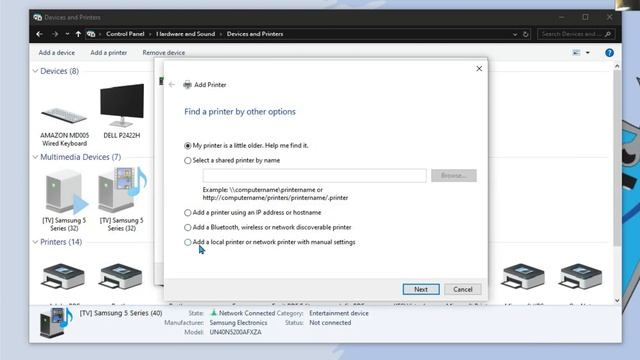This screenshot has width=640, height=360.
Task: Select first printer icon in Printers group
Action: pos(63,276)
